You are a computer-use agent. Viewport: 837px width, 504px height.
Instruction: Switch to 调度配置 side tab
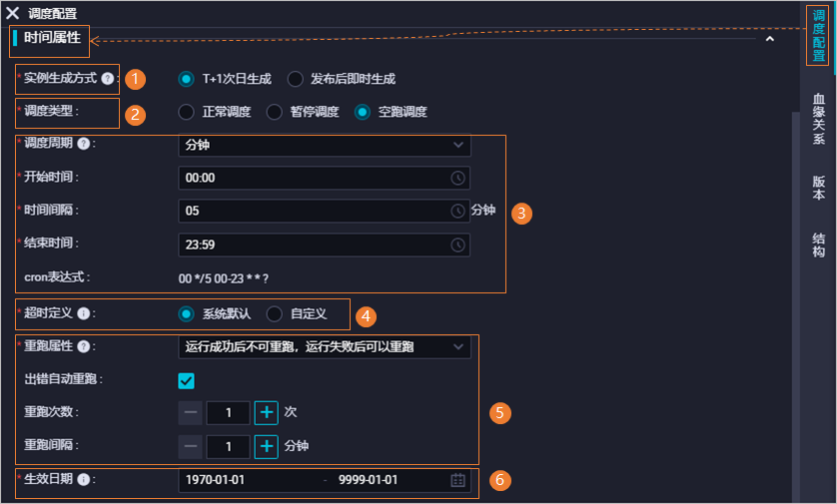818,36
